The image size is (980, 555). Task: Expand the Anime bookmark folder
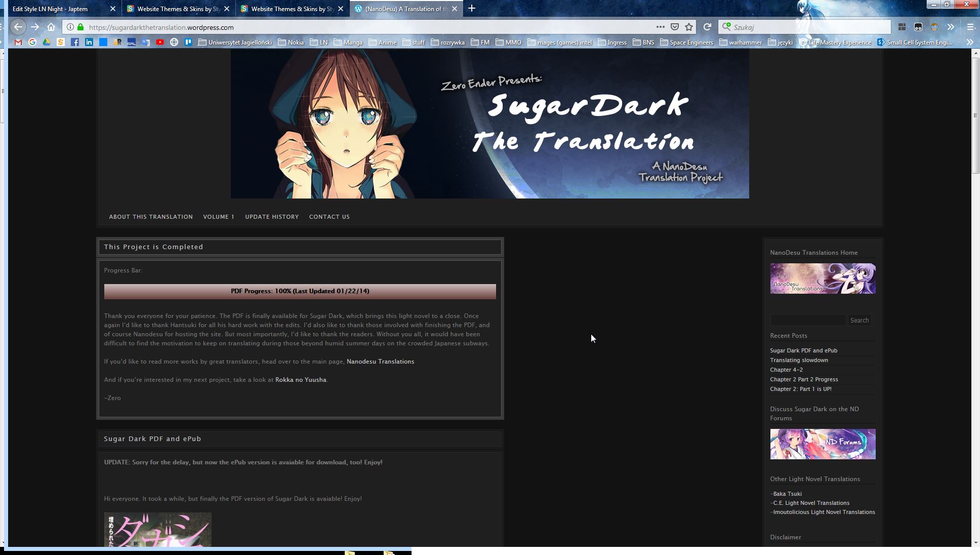click(x=383, y=43)
